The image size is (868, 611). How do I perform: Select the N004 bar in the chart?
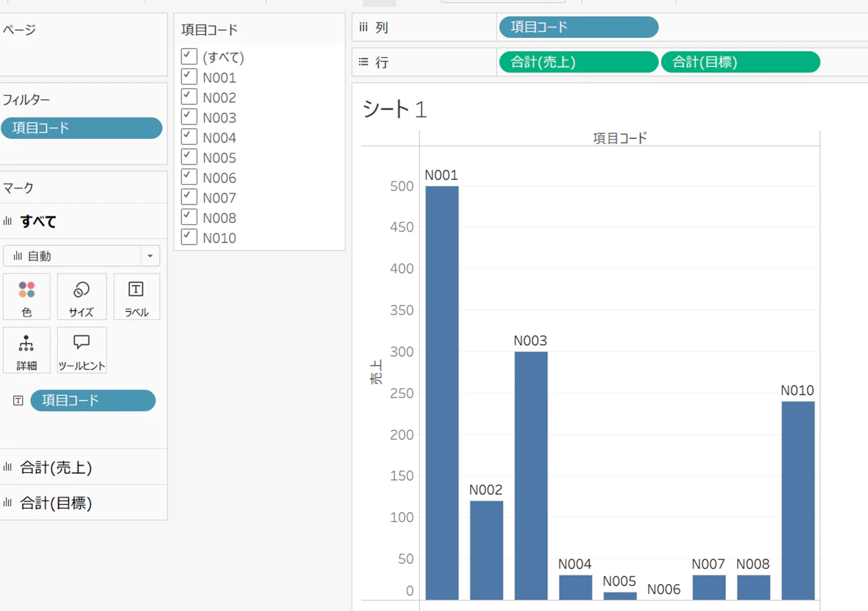[576, 587]
